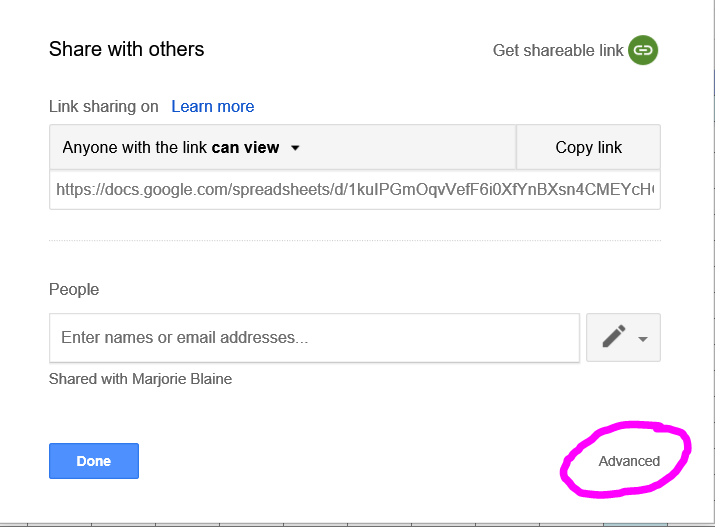
Task: Click the 'Get shareable link' text
Action: [x=558, y=50]
